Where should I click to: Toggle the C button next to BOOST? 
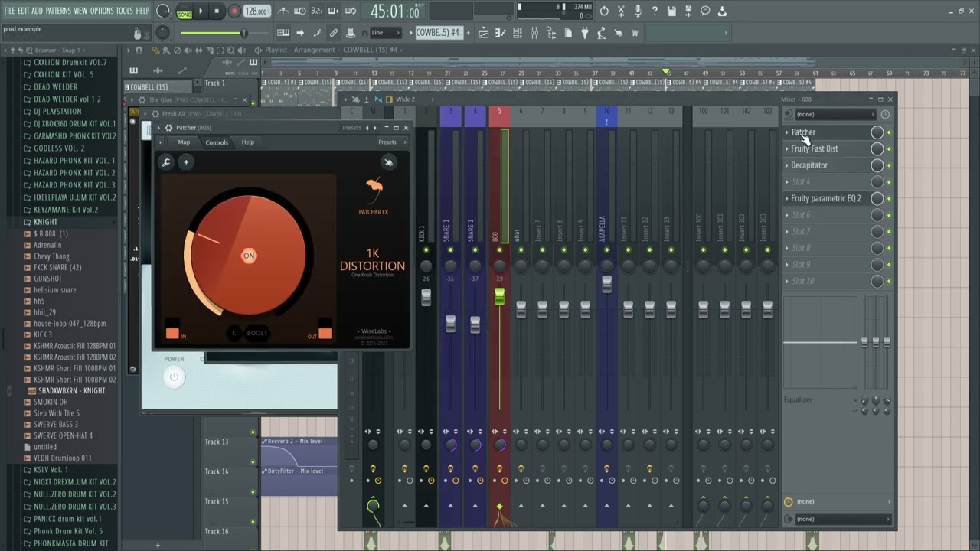click(x=235, y=334)
